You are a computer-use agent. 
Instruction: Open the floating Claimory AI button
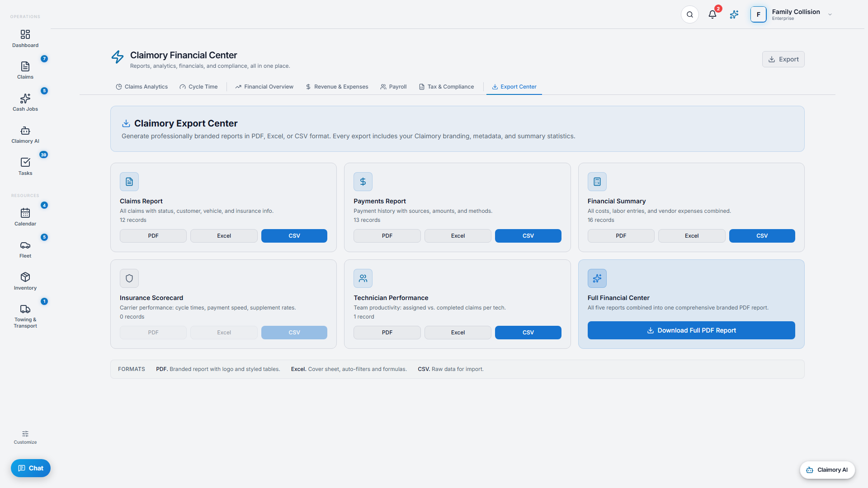click(x=827, y=470)
